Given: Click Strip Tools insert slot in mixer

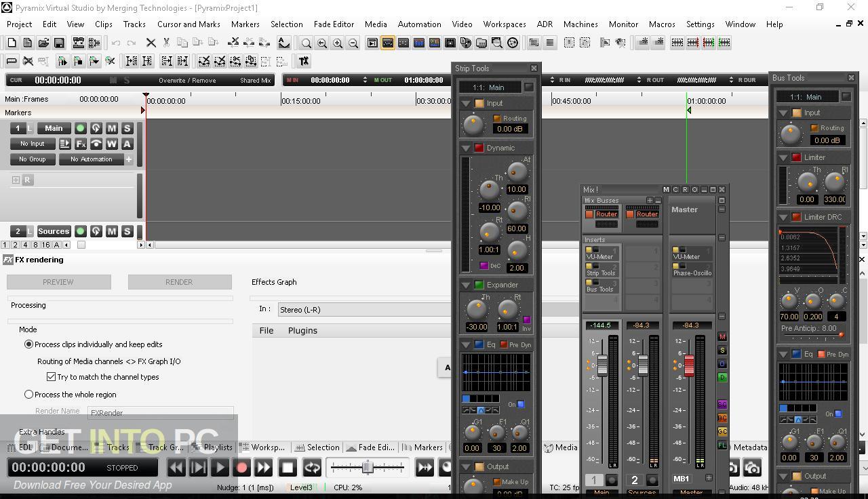Looking at the screenshot, I should point(601,268).
